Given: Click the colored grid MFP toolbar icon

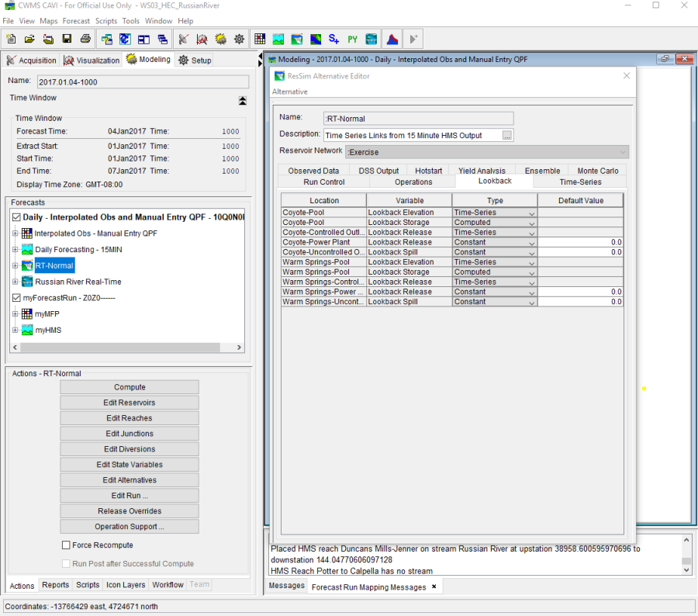Looking at the screenshot, I should (x=260, y=40).
